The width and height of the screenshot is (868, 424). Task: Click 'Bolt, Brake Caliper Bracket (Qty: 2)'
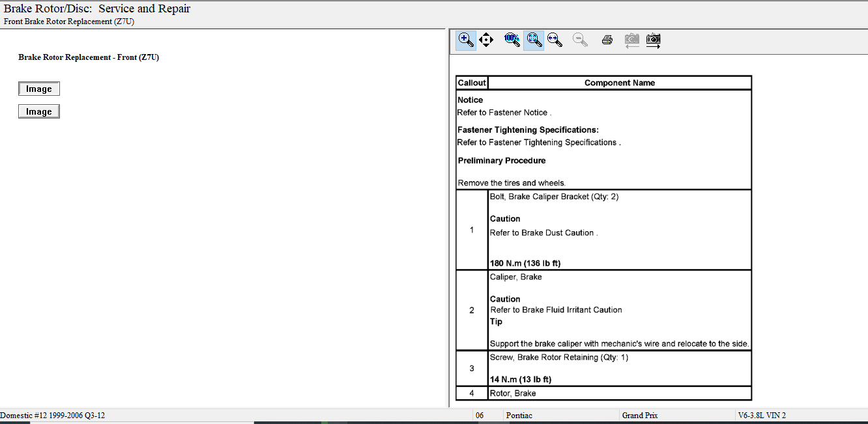554,197
